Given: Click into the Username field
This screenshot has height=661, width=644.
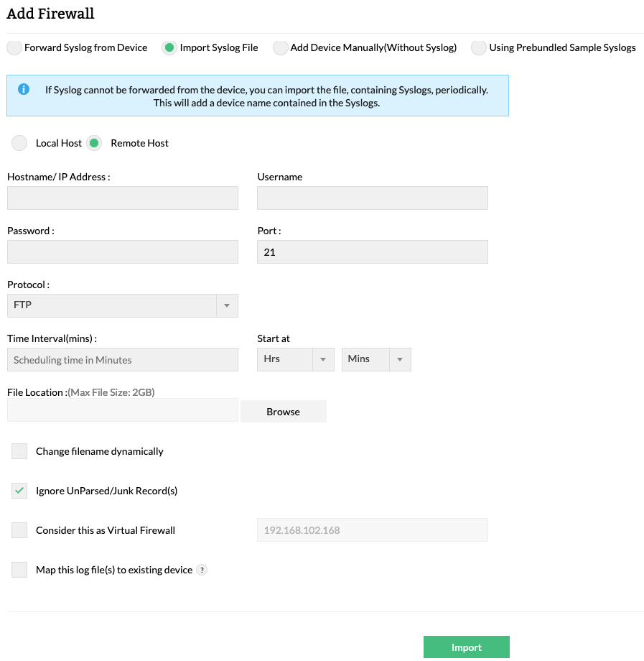Looking at the screenshot, I should [x=372, y=198].
